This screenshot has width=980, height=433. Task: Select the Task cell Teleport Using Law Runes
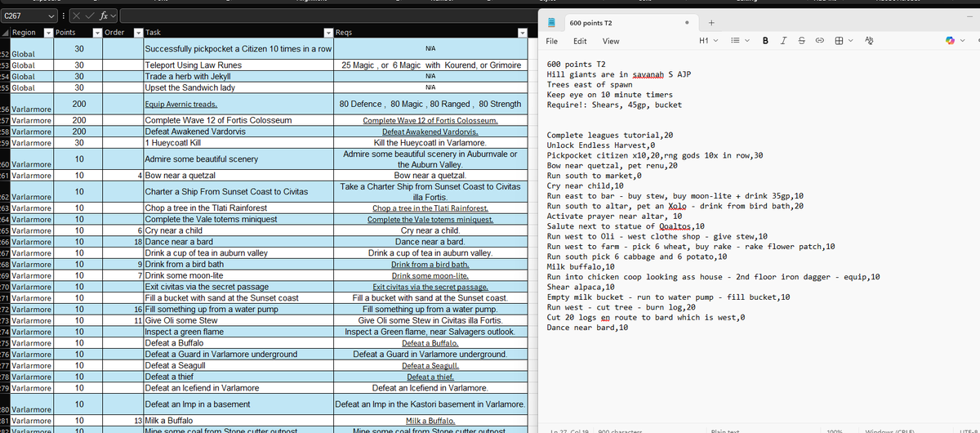coord(238,65)
